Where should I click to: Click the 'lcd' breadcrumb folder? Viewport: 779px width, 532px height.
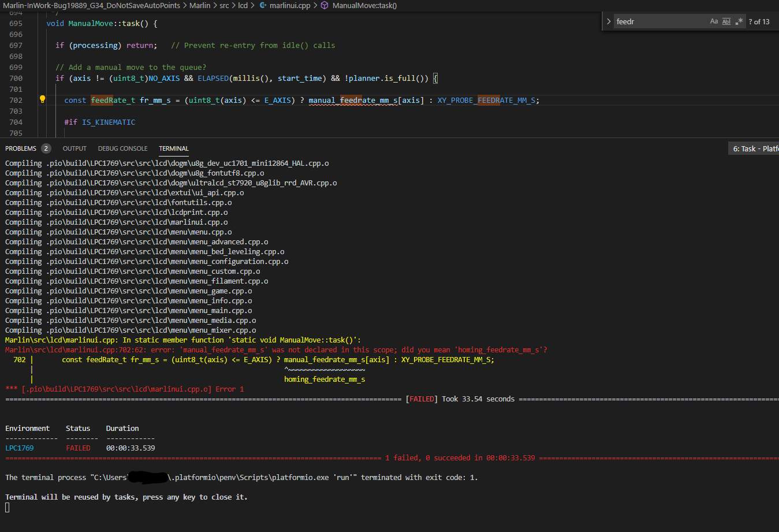pos(243,5)
